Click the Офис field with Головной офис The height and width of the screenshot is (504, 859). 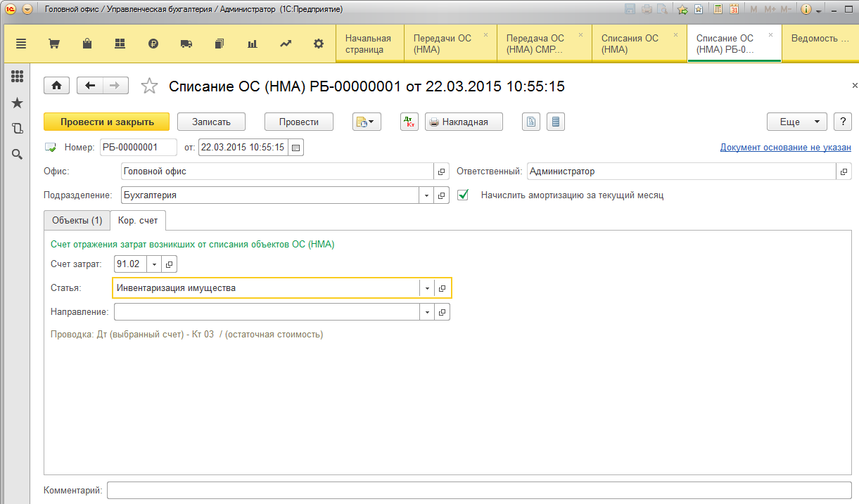[277, 172]
